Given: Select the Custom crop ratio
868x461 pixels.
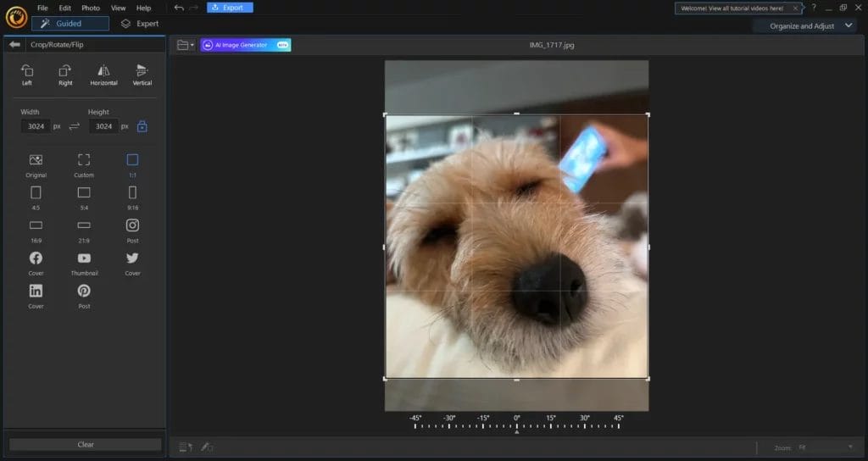Looking at the screenshot, I should point(84,165).
